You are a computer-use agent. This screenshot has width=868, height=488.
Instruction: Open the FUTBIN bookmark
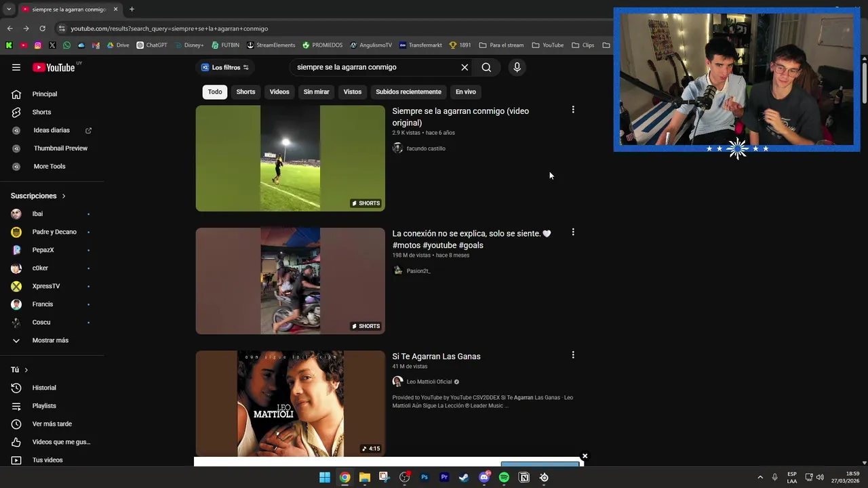(x=225, y=45)
